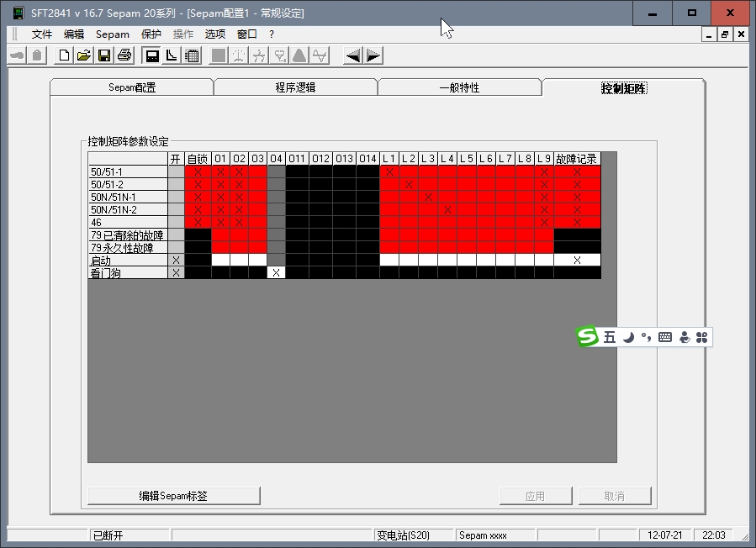Switch to the 一般特性 tab
This screenshot has width=756, height=548.
[x=459, y=87]
